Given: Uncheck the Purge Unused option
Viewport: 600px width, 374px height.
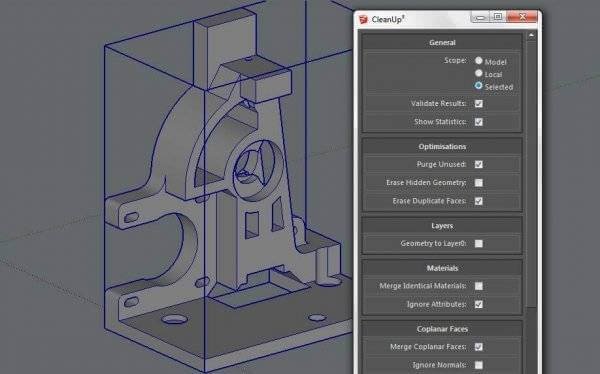Looking at the screenshot, I should coord(479,165).
